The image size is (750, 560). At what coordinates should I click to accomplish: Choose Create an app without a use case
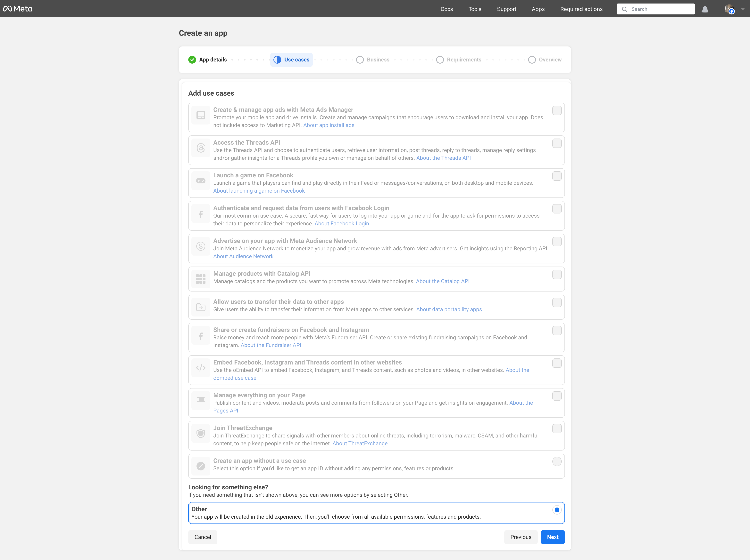click(x=557, y=461)
